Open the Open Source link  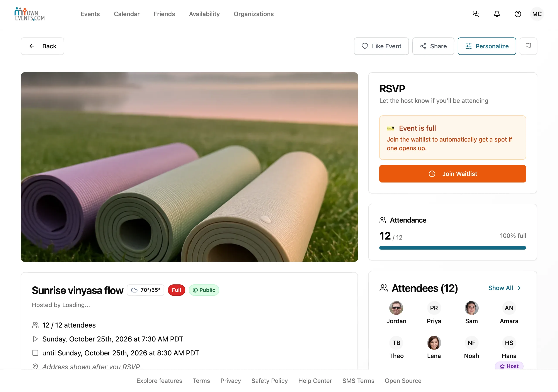click(403, 381)
